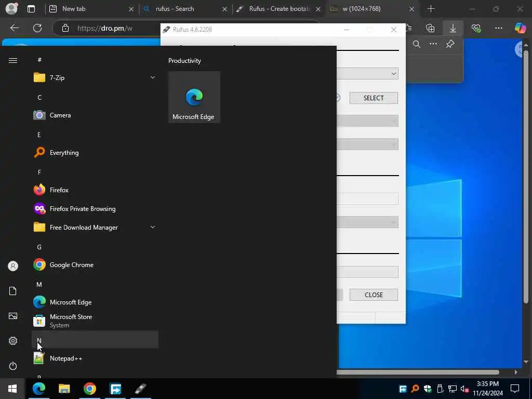Image resolution: width=532 pixels, height=399 pixels.
Task: Open a new browser tab
Action: [x=431, y=9]
